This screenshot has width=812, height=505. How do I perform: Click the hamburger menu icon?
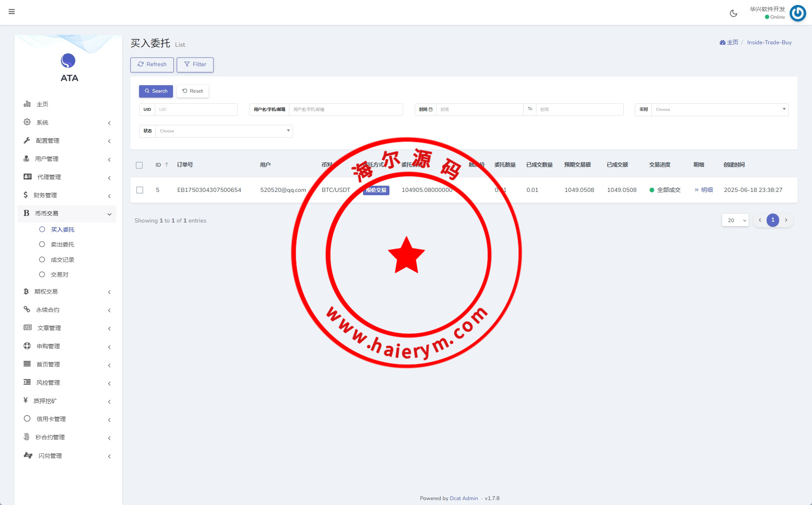pyautogui.click(x=12, y=12)
